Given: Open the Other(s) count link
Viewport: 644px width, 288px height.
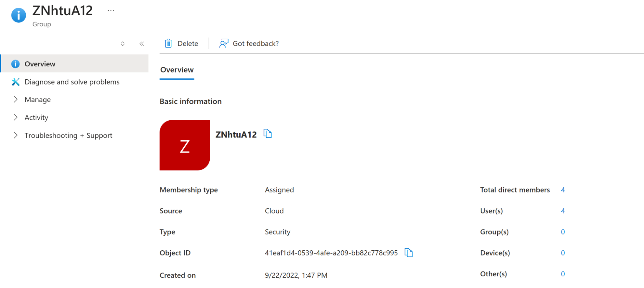Looking at the screenshot, I should tap(563, 274).
